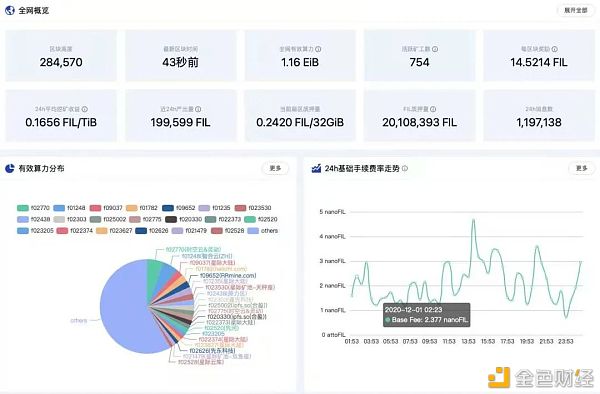Toggle legend entry f023530

pyautogui.click(x=253, y=208)
